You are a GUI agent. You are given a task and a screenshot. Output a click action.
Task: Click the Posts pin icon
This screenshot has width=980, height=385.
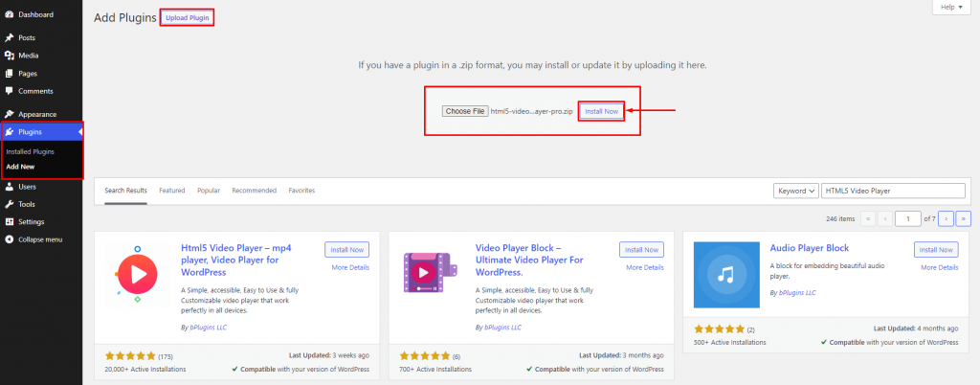pos(9,37)
